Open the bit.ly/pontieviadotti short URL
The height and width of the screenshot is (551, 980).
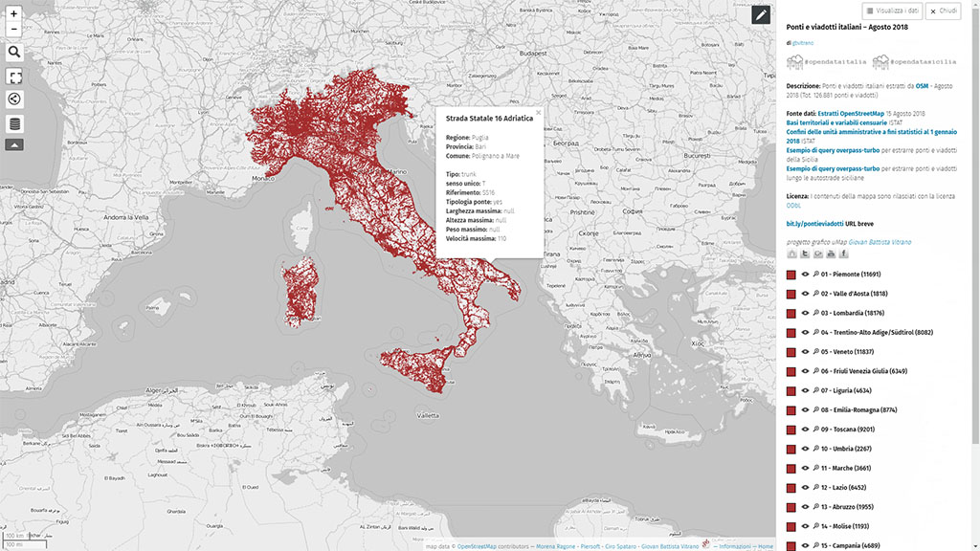(x=814, y=224)
